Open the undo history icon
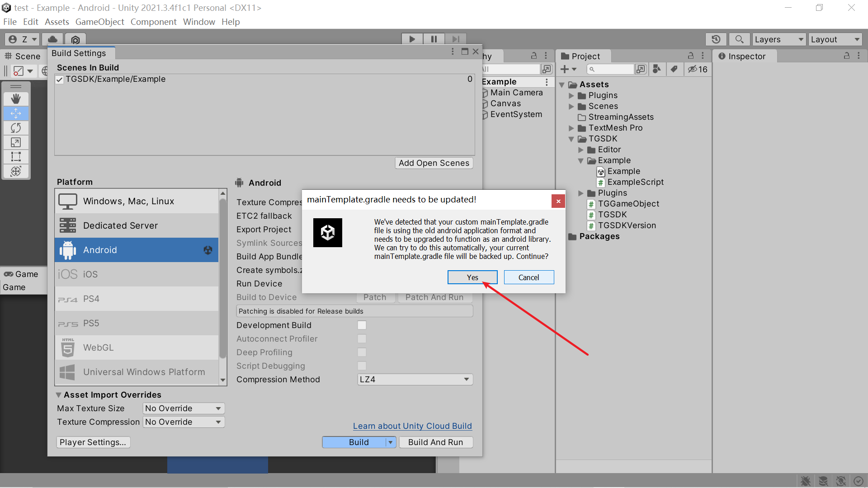Image resolution: width=868 pixels, height=488 pixels. pos(716,39)
